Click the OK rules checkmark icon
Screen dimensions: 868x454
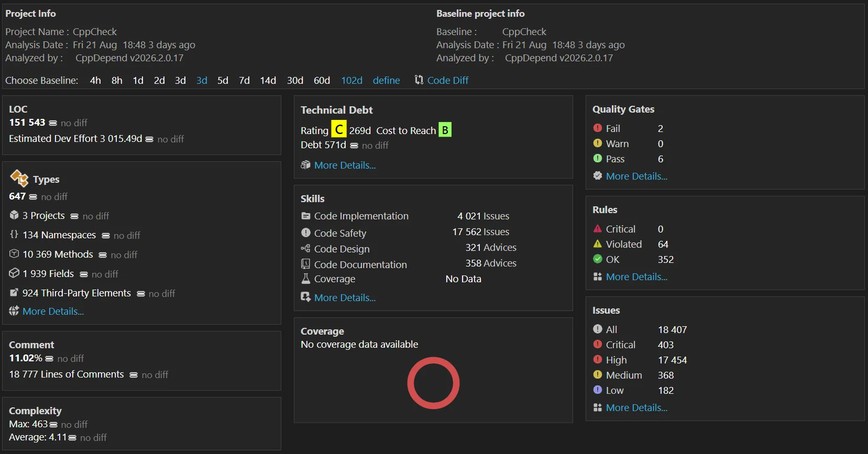(597, 259)
